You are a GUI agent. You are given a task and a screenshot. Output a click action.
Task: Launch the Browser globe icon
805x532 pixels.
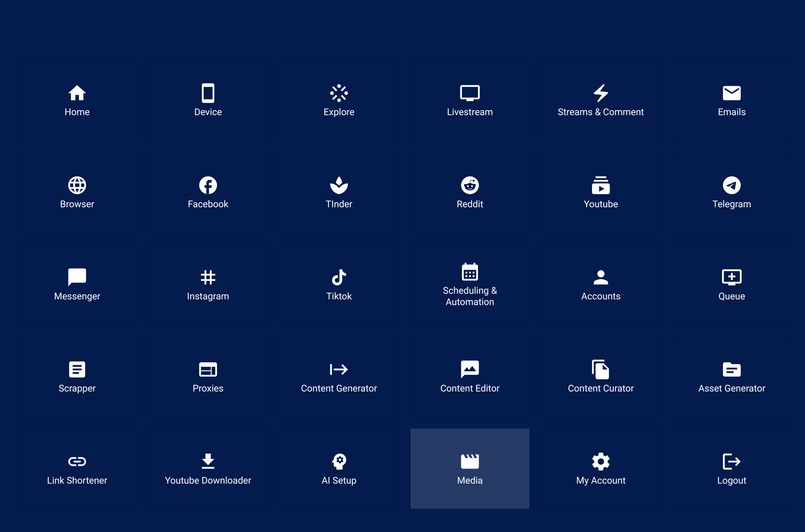pyautogui.click(x=77, y=185)
